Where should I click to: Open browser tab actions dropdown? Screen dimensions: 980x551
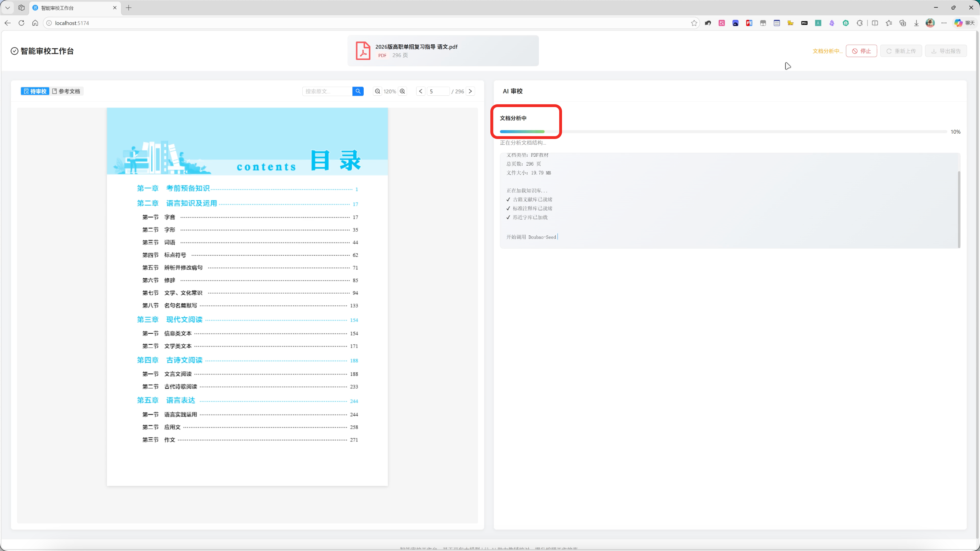[7, 7]
